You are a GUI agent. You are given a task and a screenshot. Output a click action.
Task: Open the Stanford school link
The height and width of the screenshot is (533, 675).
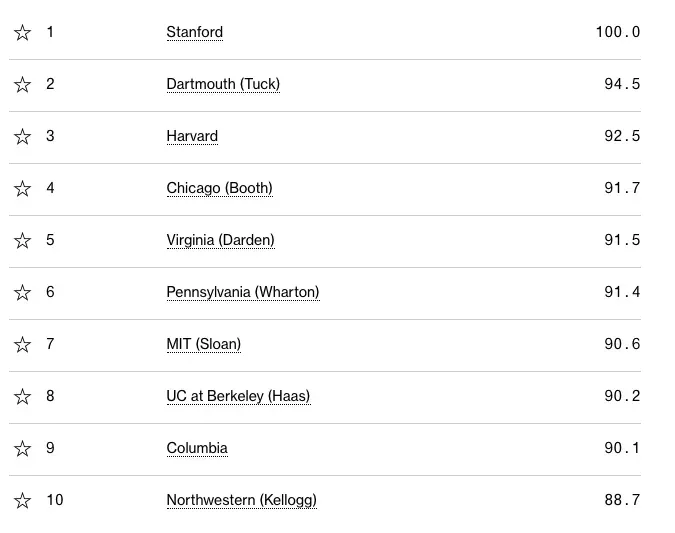click(195, 32)
